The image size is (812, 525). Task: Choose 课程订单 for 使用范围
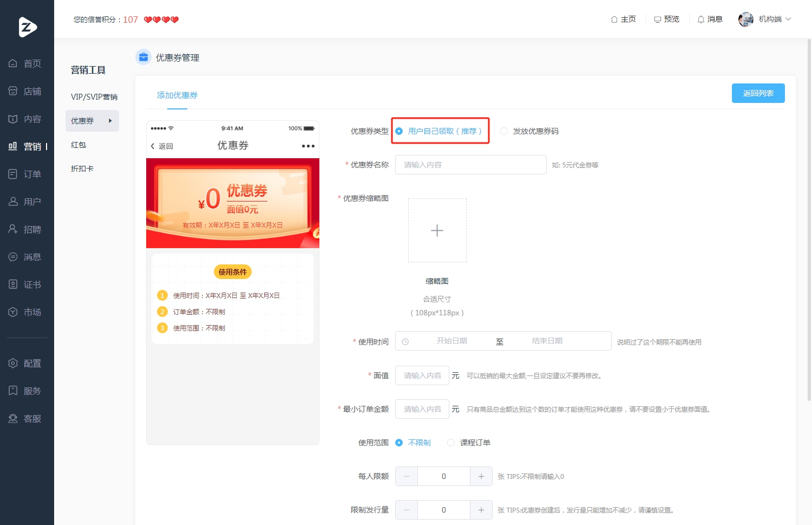tap(469, 443)
